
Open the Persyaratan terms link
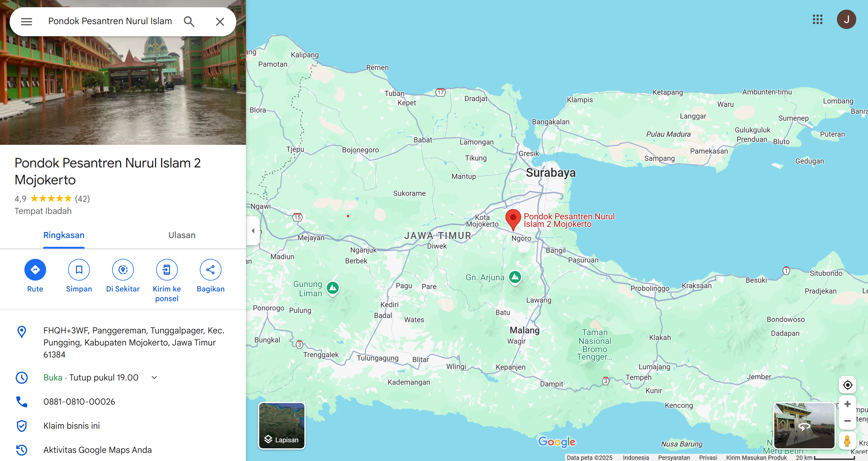tap(674, 458)
